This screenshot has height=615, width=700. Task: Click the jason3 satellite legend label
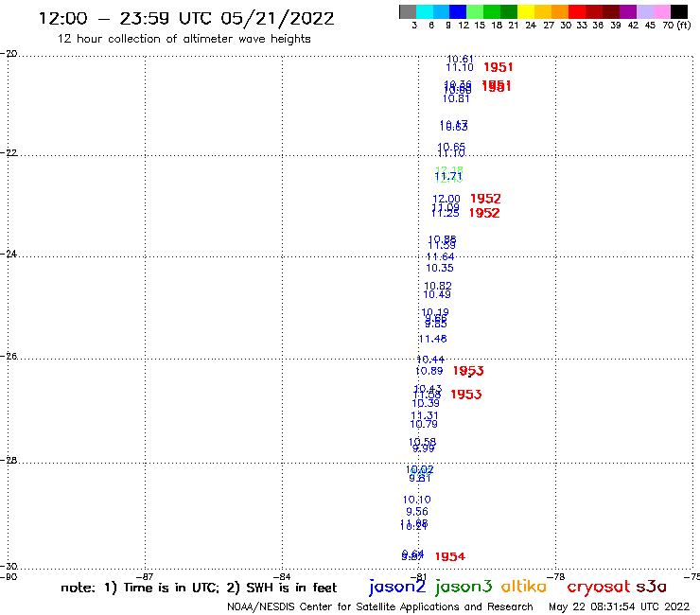tap(464, 587)
